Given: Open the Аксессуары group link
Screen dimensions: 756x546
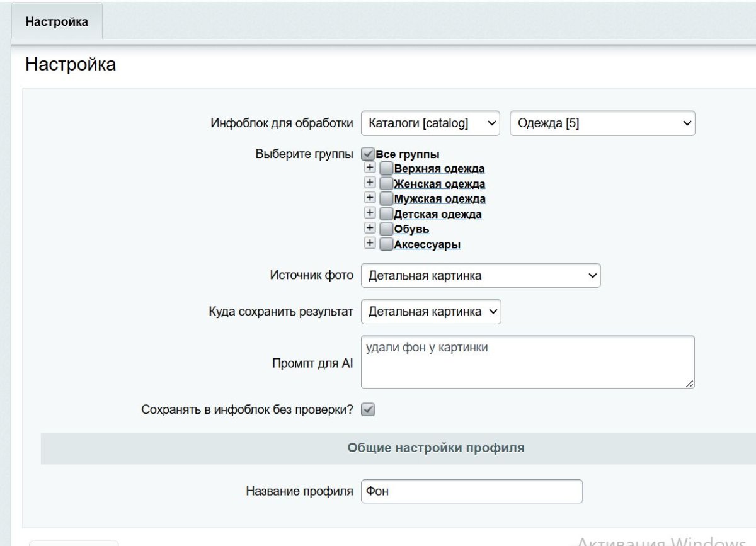Looking at the screenshot, I should point(428,244).
